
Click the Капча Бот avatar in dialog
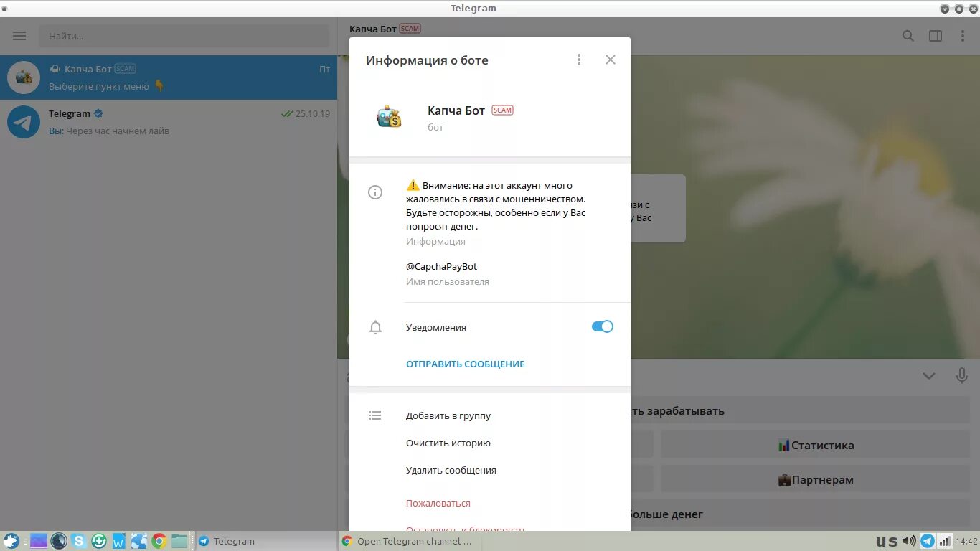click(x=389, y=117)
